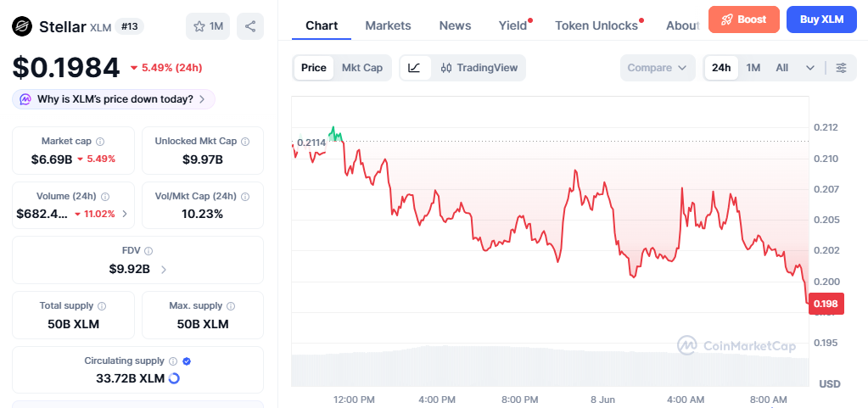Click the $9.97B unlocked market cap value
The height and width of the screenshot is (408, 868).
[203, 159]
